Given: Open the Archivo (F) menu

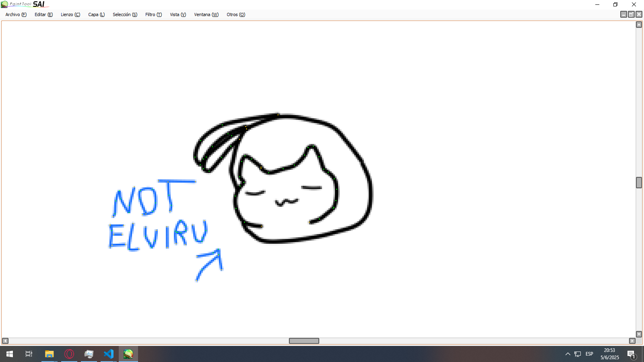Looking at the screenshot, I should click(16, 14).
